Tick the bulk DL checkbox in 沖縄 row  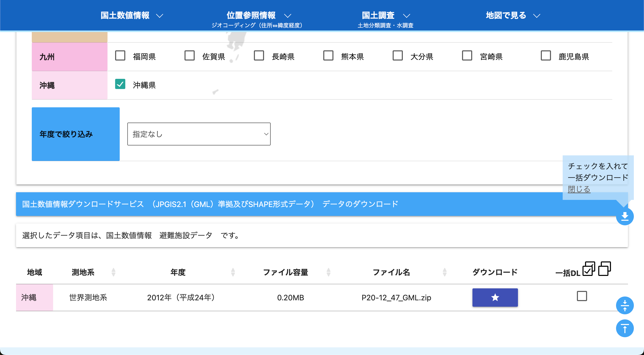[x=582, y=296]
